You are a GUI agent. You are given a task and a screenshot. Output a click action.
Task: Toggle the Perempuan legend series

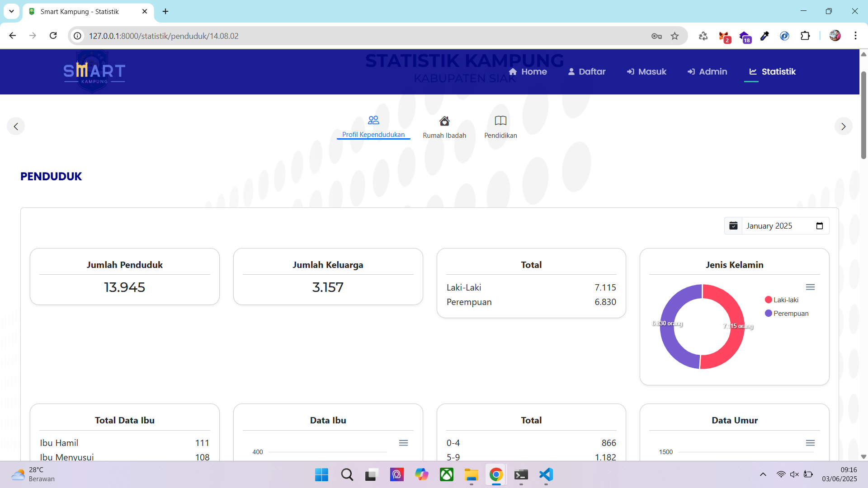pyautogui.click(x=790, y=314)
